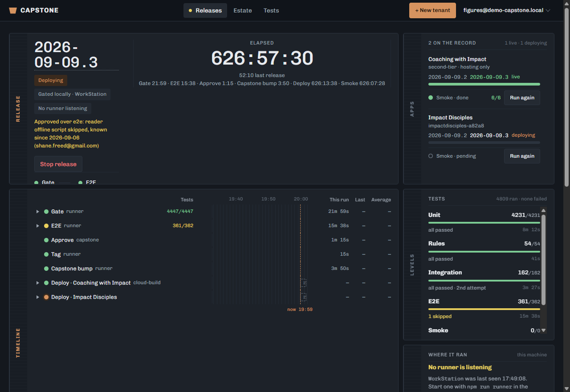Click status dot of Deploy · Coaching with Impact

coord(46,283)
